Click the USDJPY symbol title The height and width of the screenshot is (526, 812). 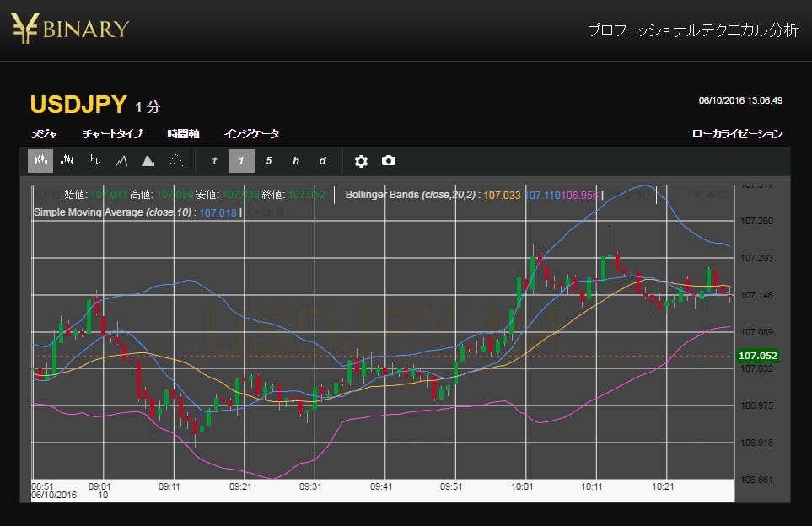(x=78, y=105)
